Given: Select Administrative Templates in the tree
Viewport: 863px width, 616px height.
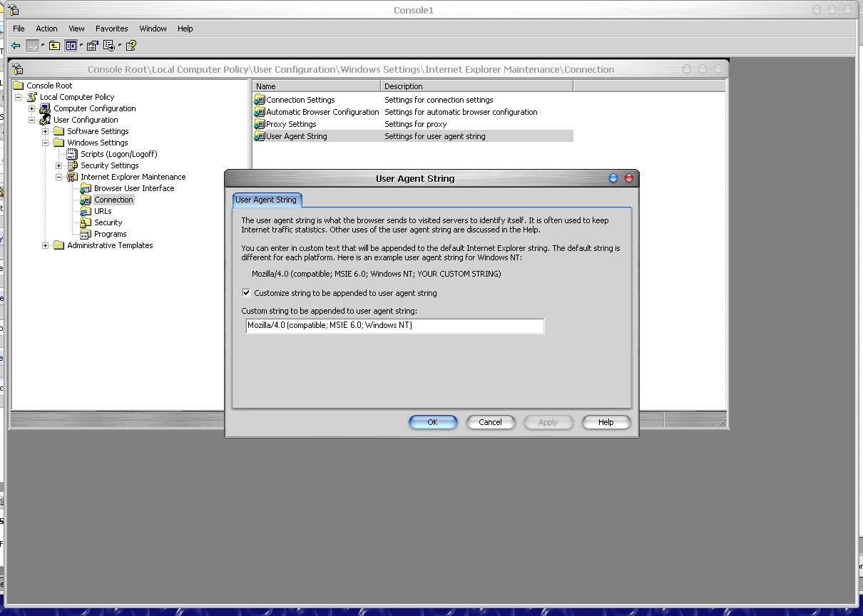Looking at the screenshot, I should pos(110,245).
